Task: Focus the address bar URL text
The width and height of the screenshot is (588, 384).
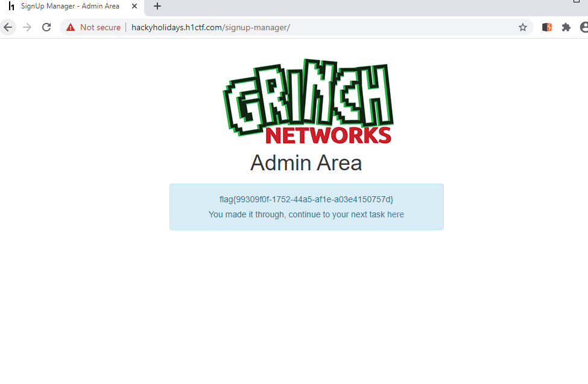Action: pos(210,27)
